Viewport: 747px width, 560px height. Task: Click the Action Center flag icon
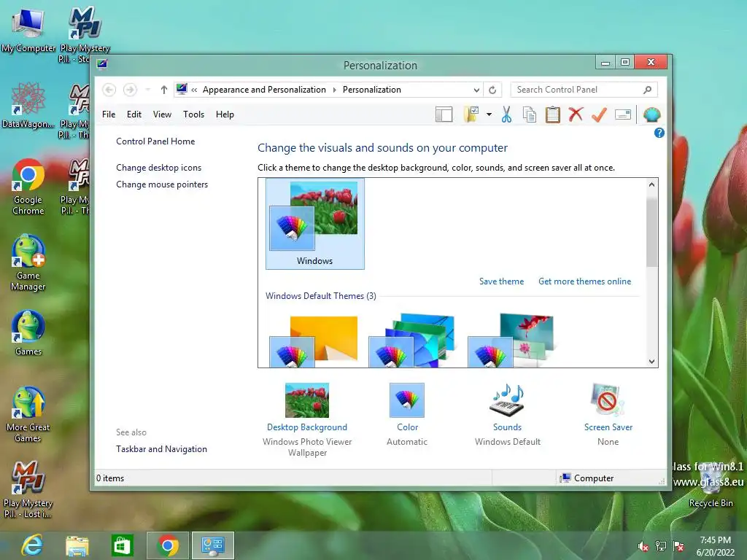pos(679,546)
